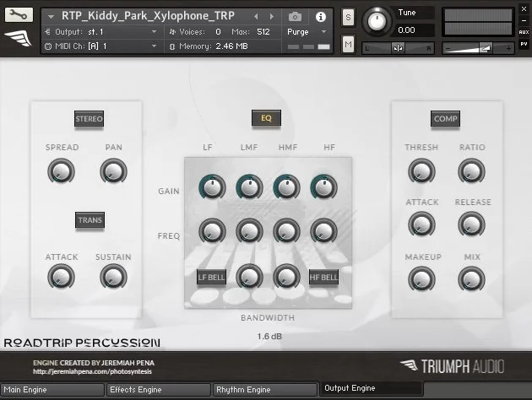This screenshot has width=532, height=400.
Task: Open the jeremiahpena.com/photosyntesis link
Action: tap(92, 371)
